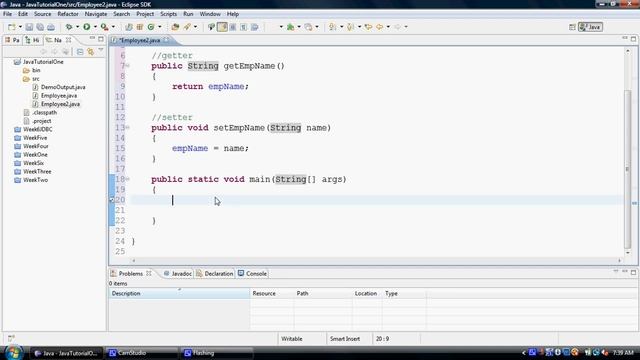Click Collapse All in Navigator toolbar

(80, 51)
